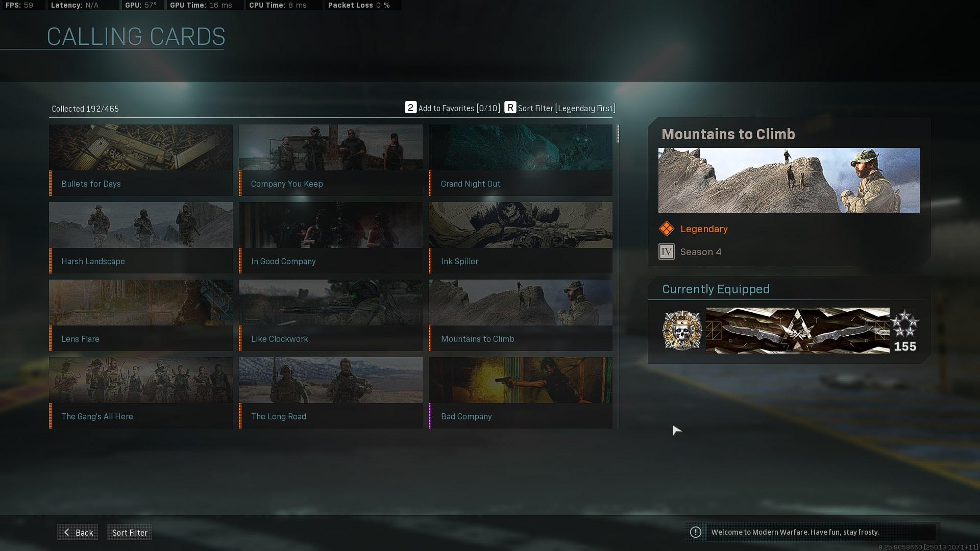Click the Season 4 roman numeral icon

coord(666,252)
